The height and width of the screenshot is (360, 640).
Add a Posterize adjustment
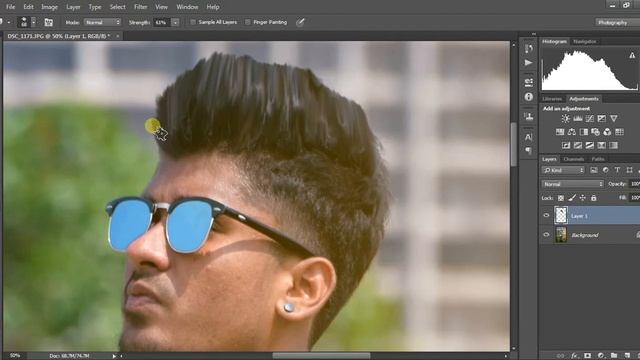tap(578, 145)
